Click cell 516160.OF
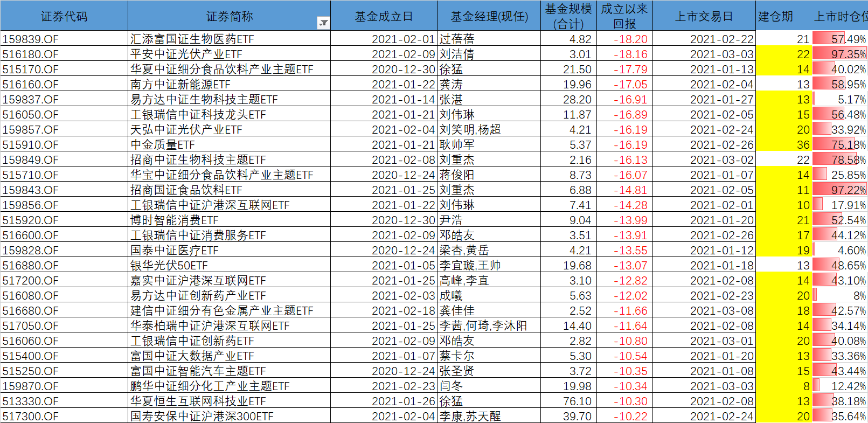Image resolution: width=868 pixels, height=423 pixels. pyautogui.click(x=64, y=84)
